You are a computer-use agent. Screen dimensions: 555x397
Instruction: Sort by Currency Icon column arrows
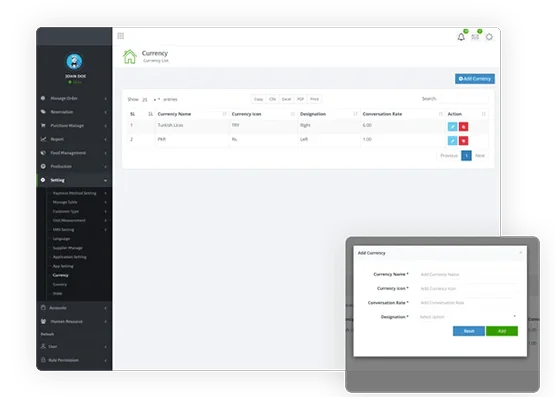pyautogui.click(x=293, y=114)
